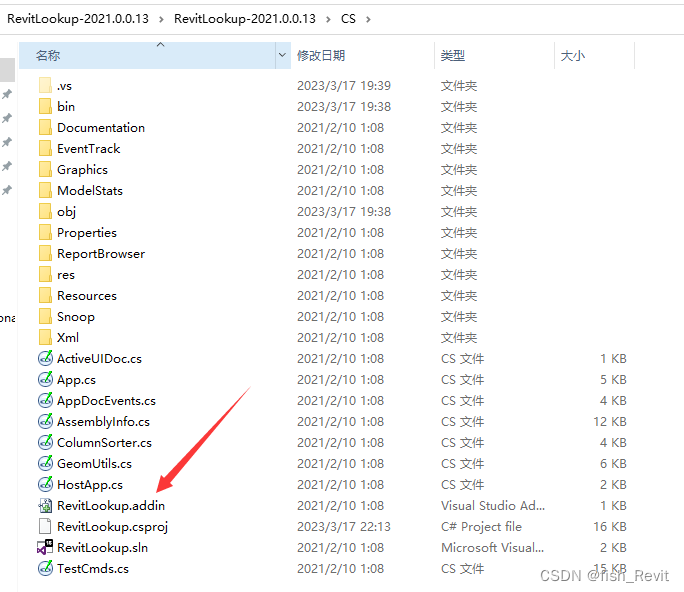Expand breadcrumb chevron after second RevitLookup-2021.0.0.13
Image resolution: width=684 pixels, height=592 pixels.
coord(328,19)
